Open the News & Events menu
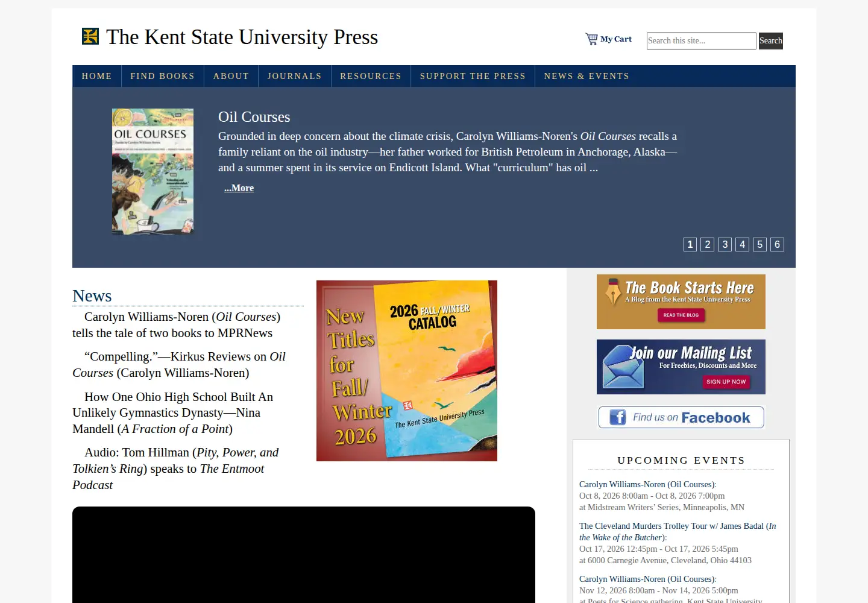This screenshot has width=868, height=603. [x=587, y=76]
